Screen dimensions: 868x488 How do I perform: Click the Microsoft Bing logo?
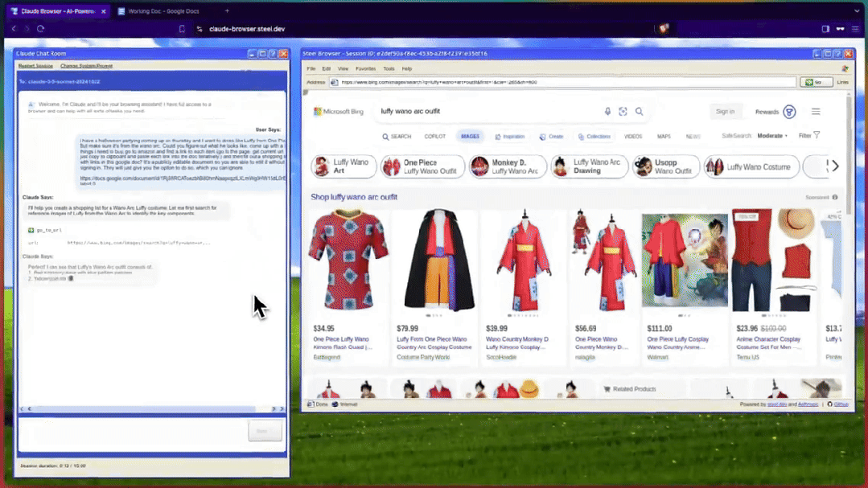[x=339, y=112]
